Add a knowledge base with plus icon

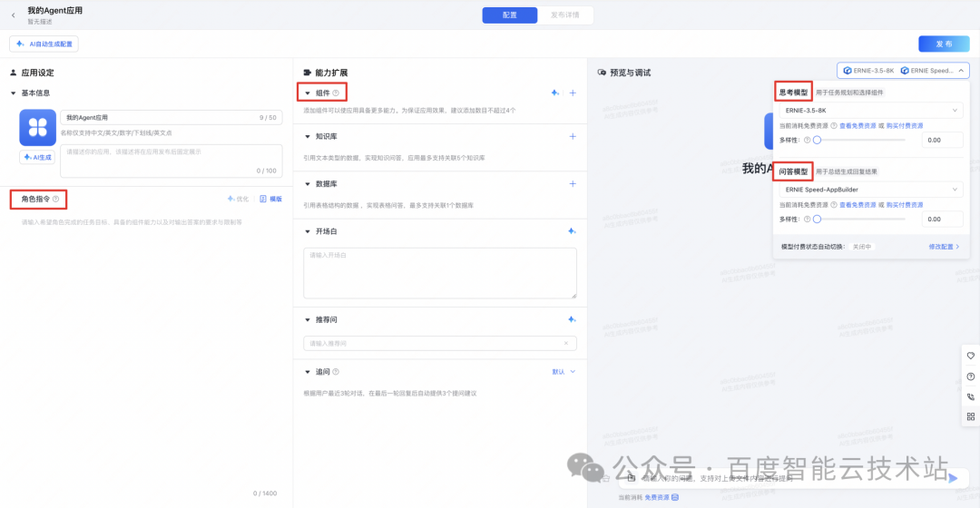coord(573,136)
